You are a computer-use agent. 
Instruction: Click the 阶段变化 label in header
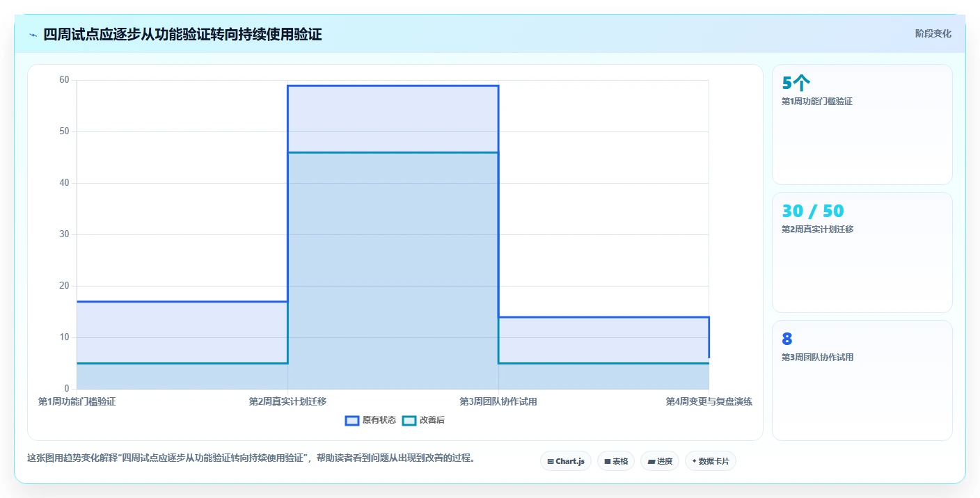pos(933,33)
